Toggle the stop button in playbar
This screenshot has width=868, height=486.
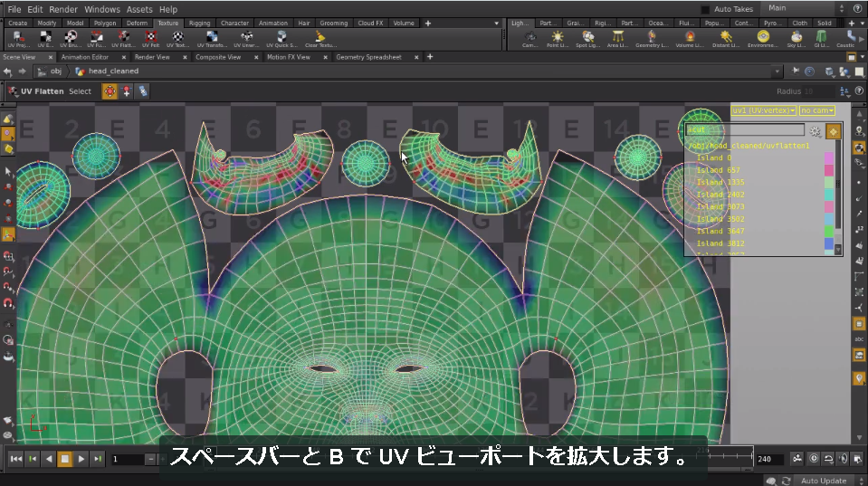(x=65, y=458)
